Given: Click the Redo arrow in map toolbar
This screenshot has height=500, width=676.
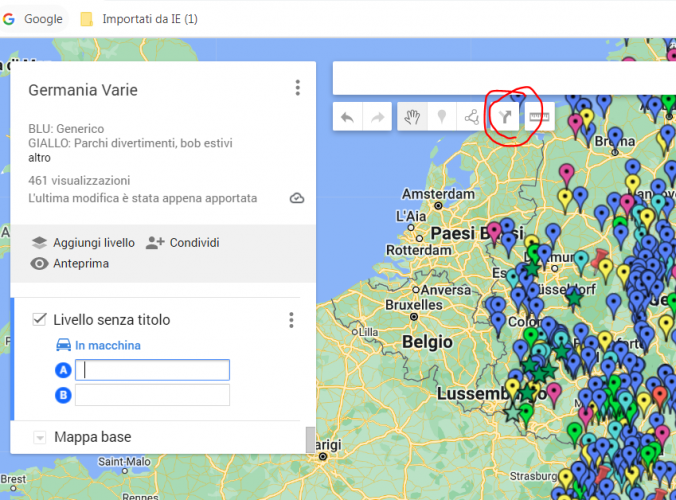Looking at the screenshot, I should pos(377,117).
